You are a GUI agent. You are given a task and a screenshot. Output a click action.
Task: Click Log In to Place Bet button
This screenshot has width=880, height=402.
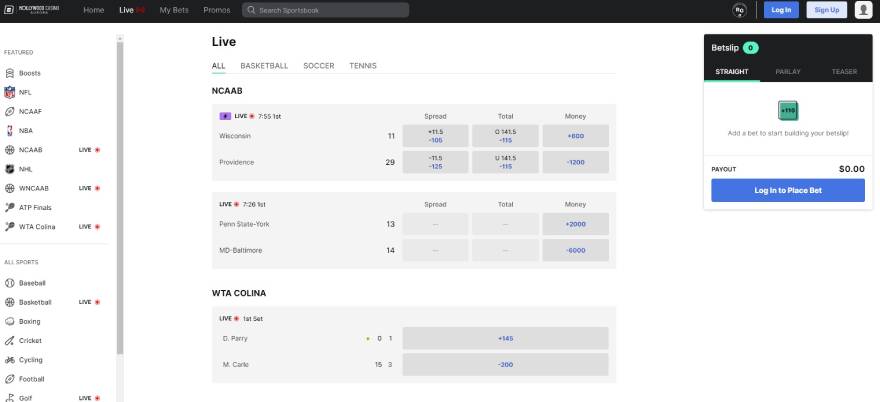coord(788,190)
